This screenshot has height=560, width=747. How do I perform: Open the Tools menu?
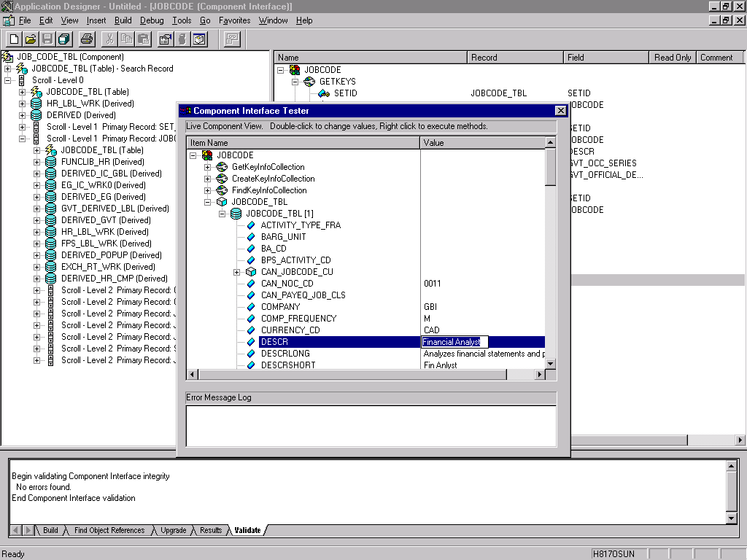tap(182, 20)
